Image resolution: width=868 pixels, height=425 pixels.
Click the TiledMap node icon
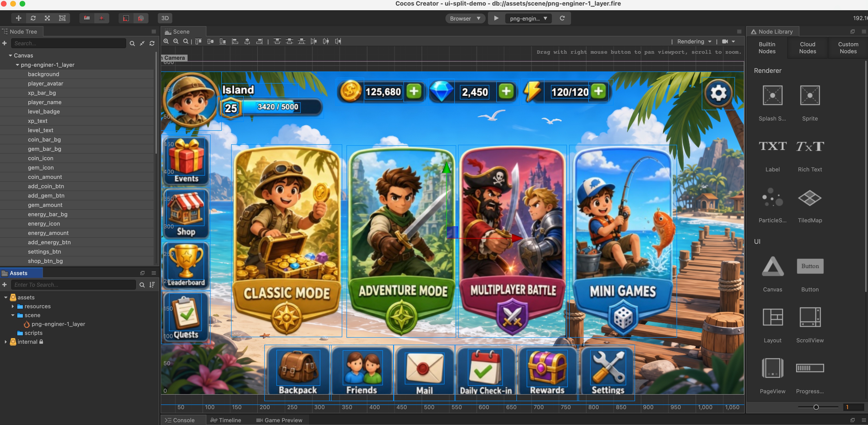pos(810,198)
